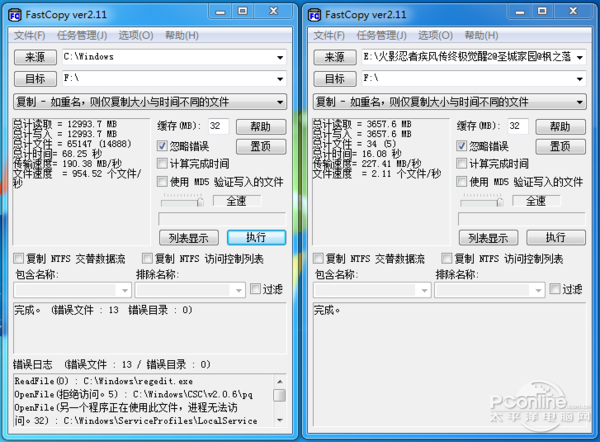Enable 计算完成时间 in right window
The width and height of the screenshot is (600, 442).
pos(462,164)
